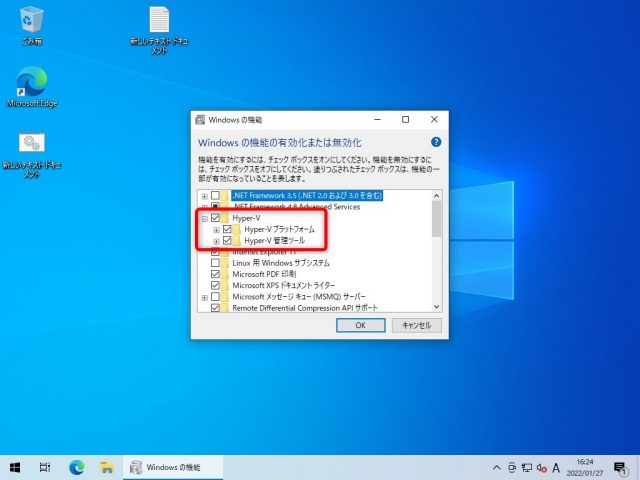Click the blue help question mark icon
This screenshot has height=480, width=640.
point(436,143)
